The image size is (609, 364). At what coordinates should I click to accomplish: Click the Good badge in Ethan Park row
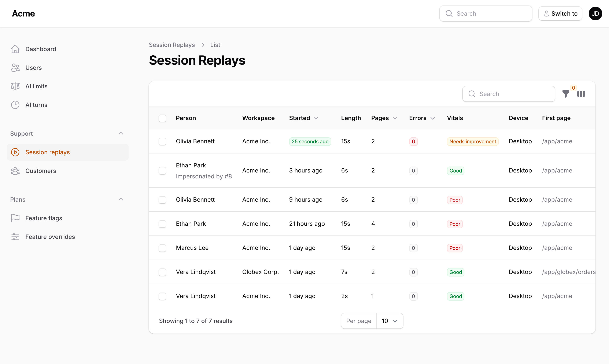click(x=455, y=171)
